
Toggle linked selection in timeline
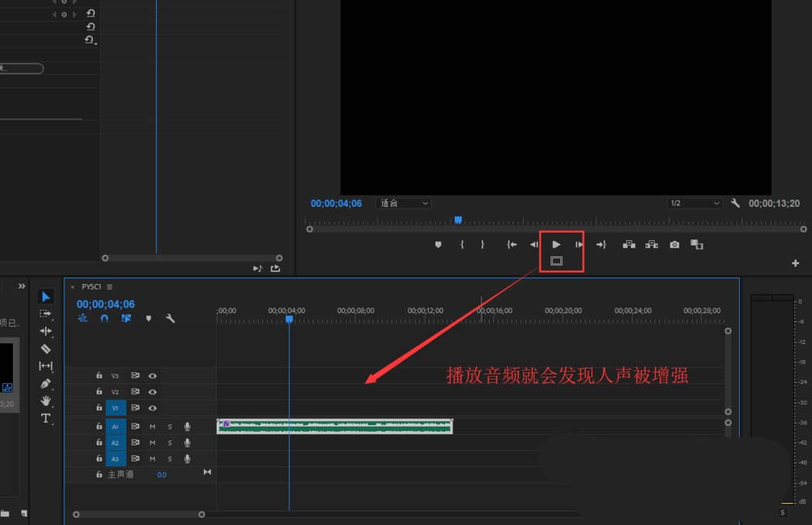click(x=127, y=318)
